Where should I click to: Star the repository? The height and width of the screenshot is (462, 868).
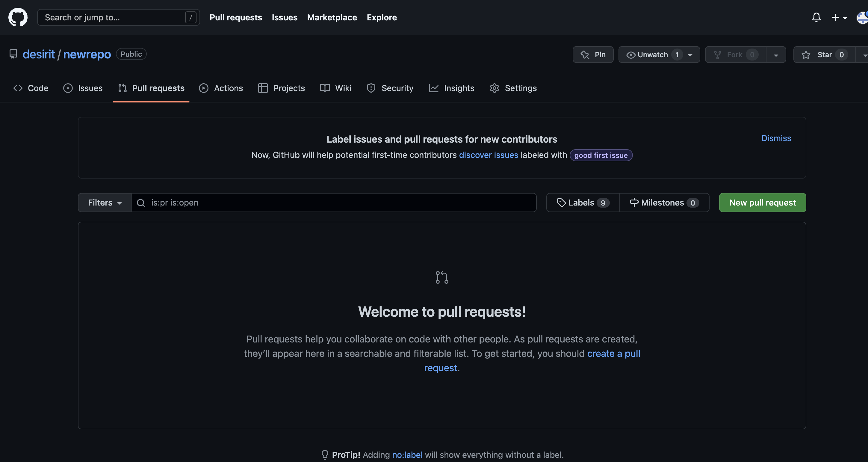pos(824,55)
